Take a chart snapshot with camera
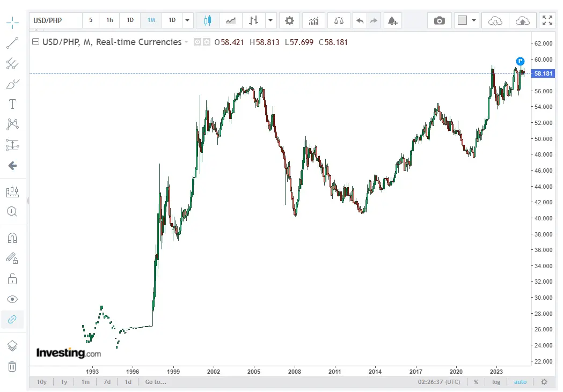 (x=439, y=20)
